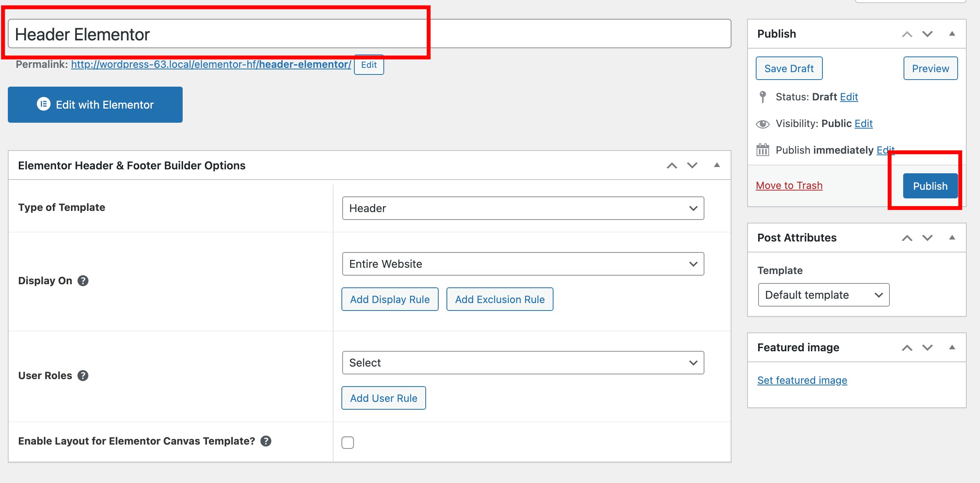Click the Move to Trash link

(x=789, y=185)
